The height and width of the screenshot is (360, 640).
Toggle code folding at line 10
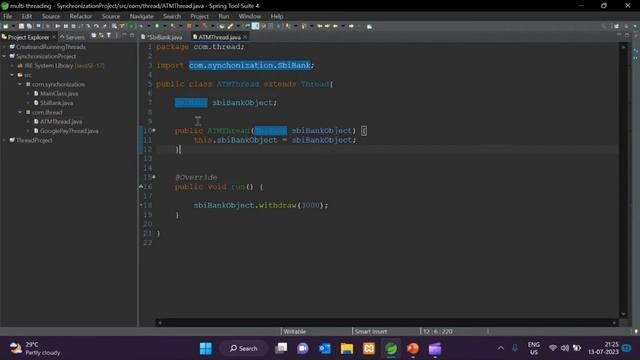pos(154,130)
